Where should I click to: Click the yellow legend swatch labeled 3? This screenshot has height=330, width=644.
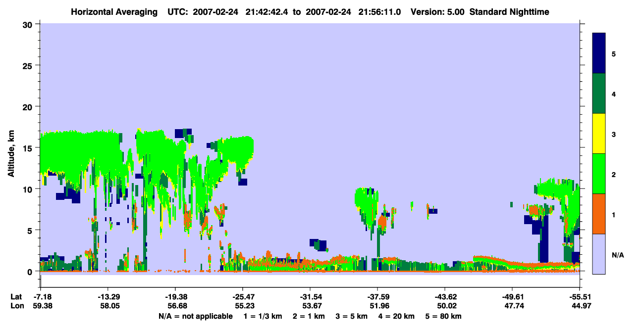click(599, 134)
